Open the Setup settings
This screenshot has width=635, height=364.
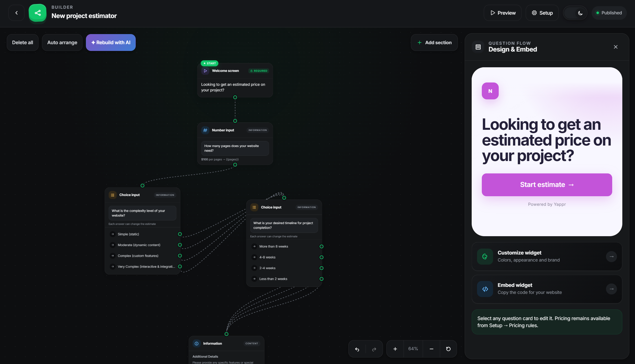click(x=542, y=13)
